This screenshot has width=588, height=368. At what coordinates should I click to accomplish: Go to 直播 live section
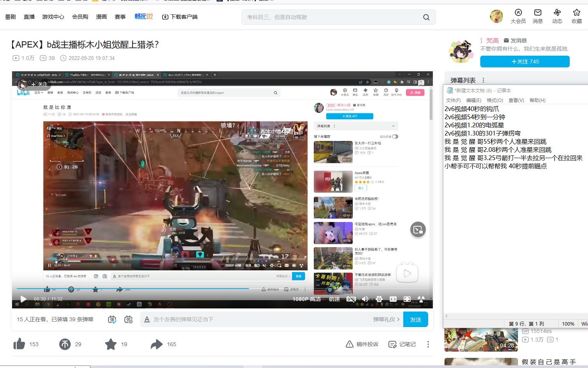tap(29, 17)
